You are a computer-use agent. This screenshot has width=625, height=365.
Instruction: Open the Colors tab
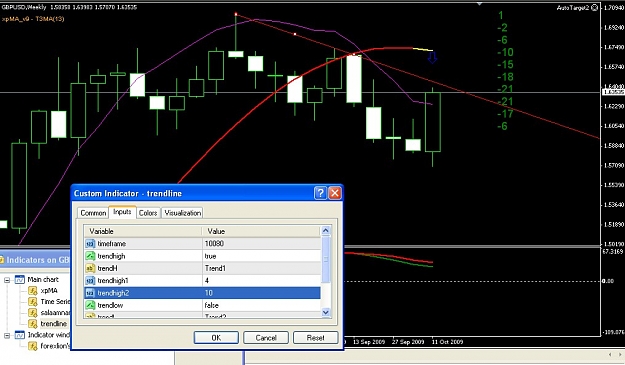click(x=148, y=213)
